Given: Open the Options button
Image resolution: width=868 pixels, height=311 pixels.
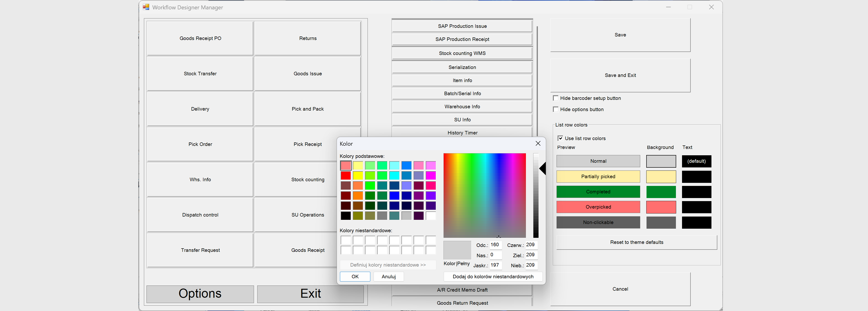Looking at the screenshot, I should 200,294.
